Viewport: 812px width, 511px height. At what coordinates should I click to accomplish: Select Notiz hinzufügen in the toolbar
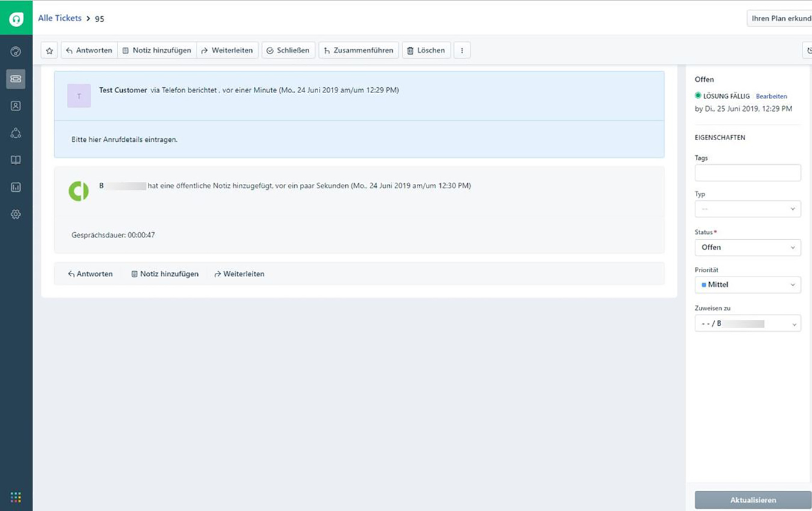[x=157, y=50]
